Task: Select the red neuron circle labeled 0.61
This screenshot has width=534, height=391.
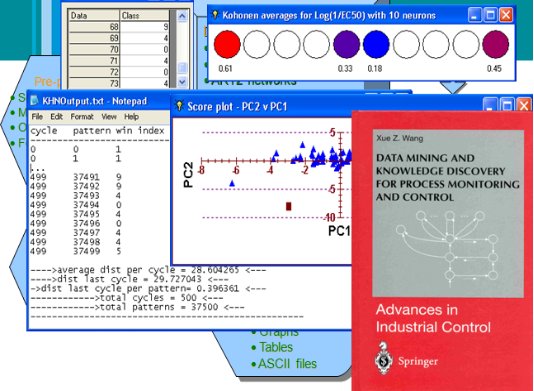Action: click(x=227, y=44)
